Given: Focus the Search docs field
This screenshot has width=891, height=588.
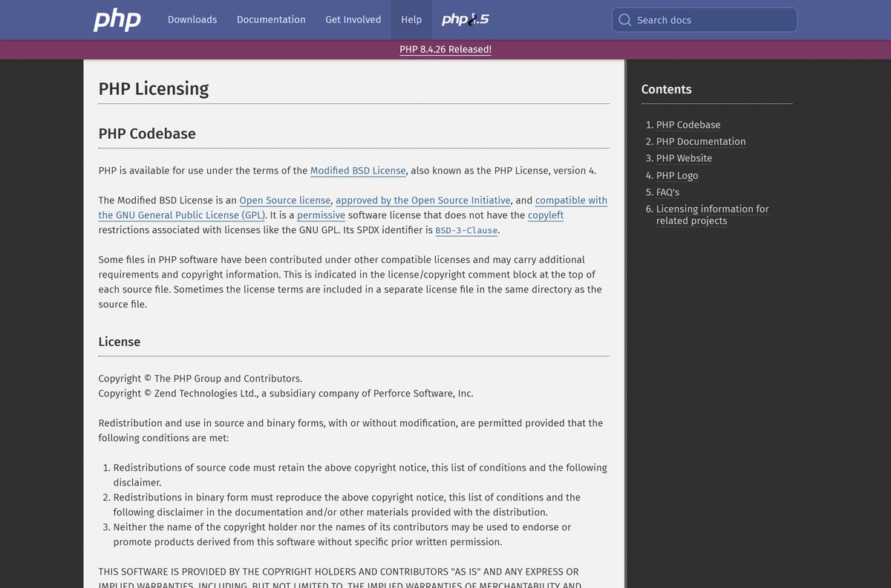Looking at the screenshot, I should point(705,20).
